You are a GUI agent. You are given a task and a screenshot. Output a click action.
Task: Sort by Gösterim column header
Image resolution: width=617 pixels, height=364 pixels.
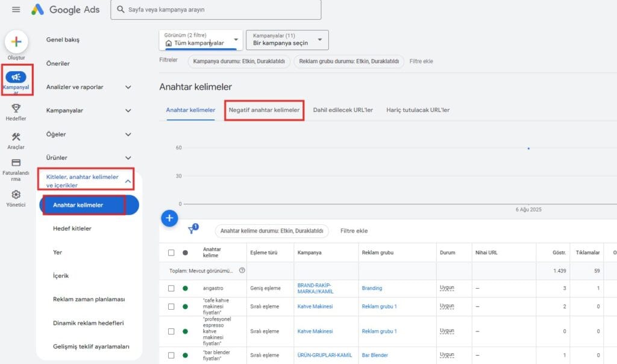coord(559,253)
